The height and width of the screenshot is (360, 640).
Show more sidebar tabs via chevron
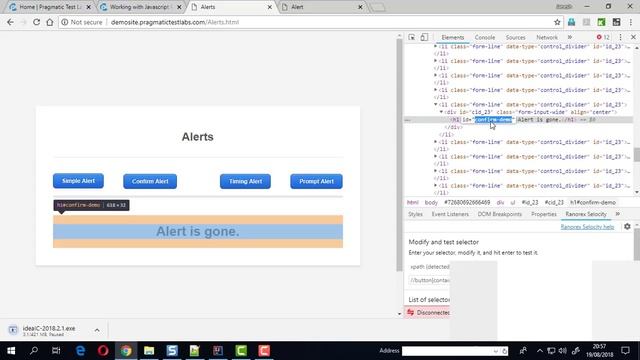tap(618, 214)
